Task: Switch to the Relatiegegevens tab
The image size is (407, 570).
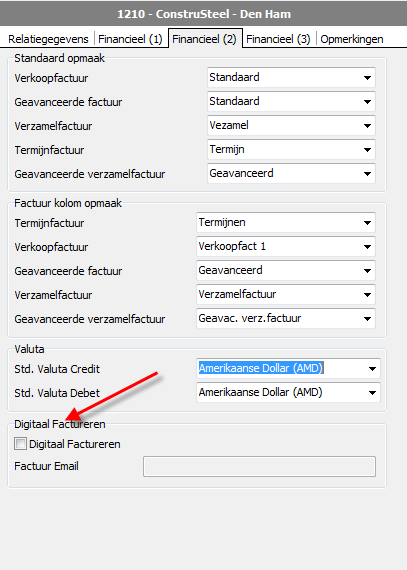Action: pos(48,39)
